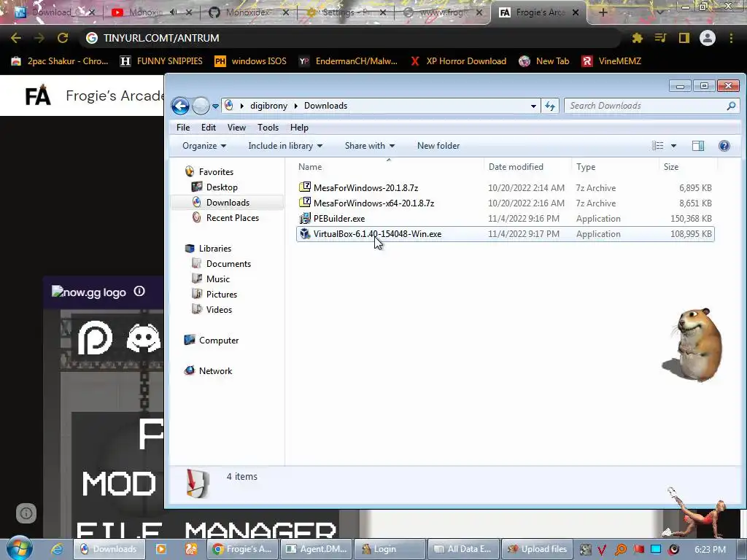The width and height of the screenshot is (747, 560).
Task: Open the Documents library
Action: tap(228, 264)
